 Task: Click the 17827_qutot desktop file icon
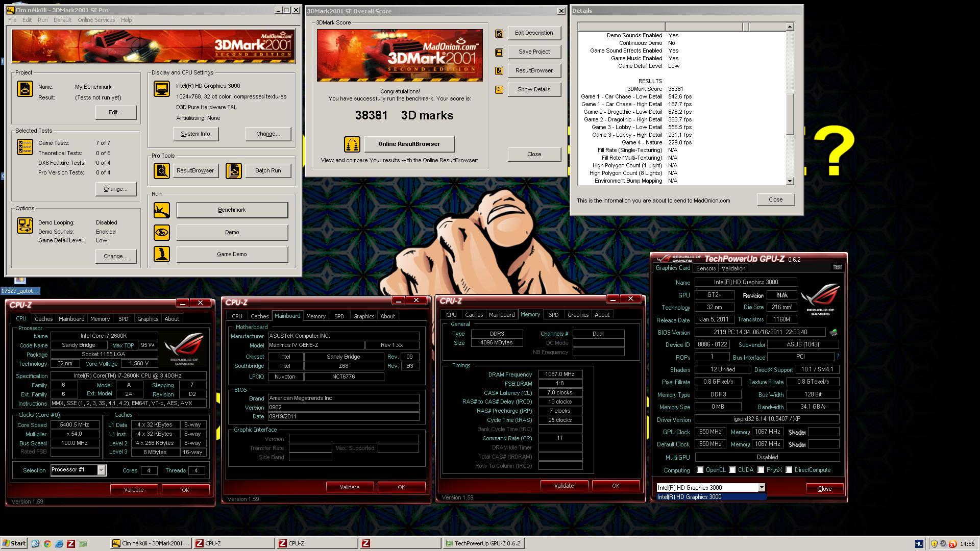(20, 286)
